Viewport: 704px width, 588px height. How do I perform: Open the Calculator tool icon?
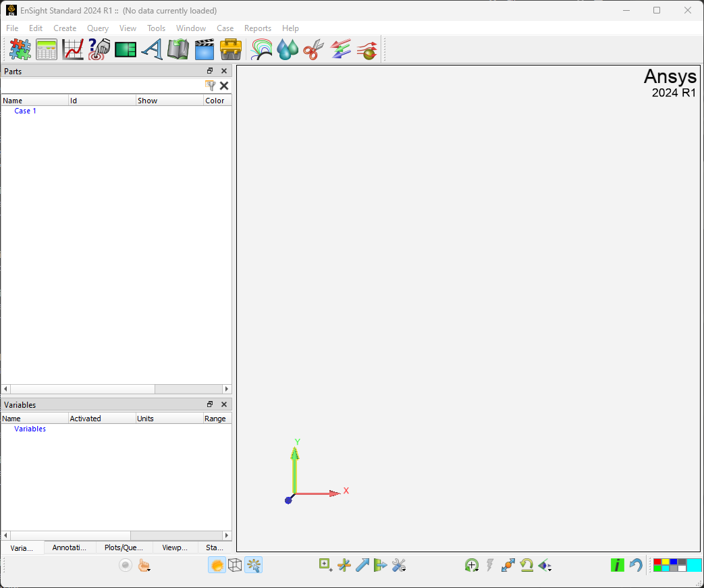[x=47, y=49]
